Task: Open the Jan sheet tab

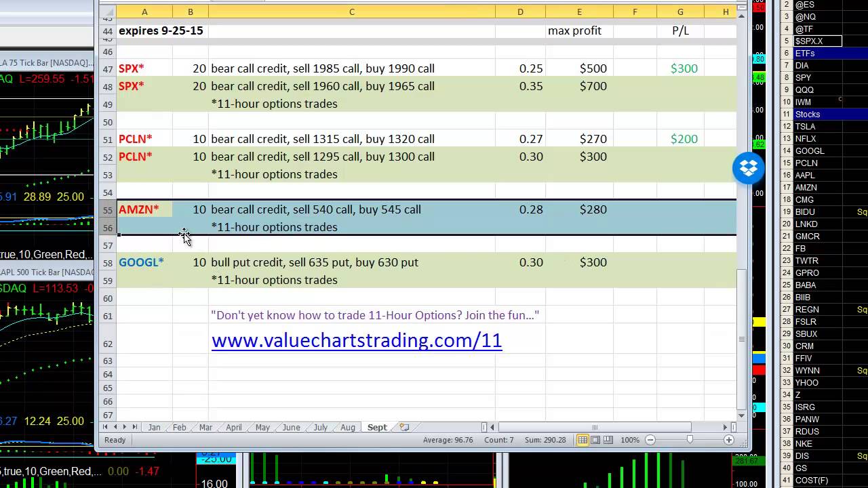Action: tap(155, 427)
